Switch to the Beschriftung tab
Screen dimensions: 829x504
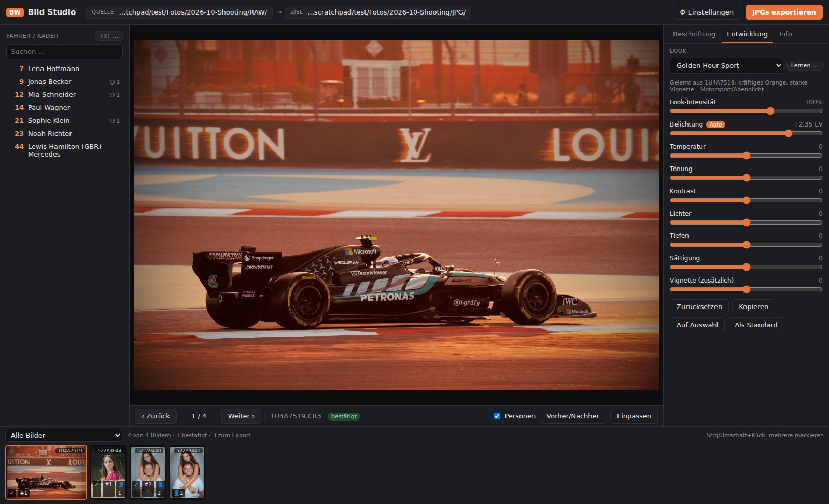tap(694, 34)
